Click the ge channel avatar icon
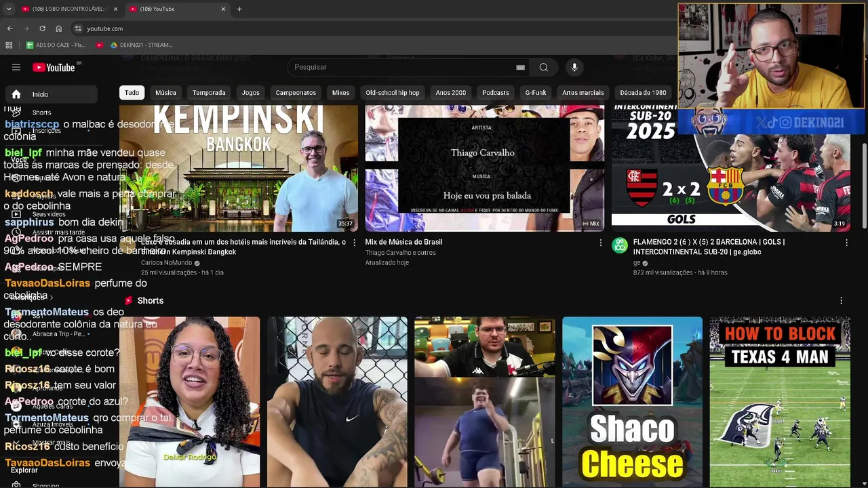 pos(620,245)
